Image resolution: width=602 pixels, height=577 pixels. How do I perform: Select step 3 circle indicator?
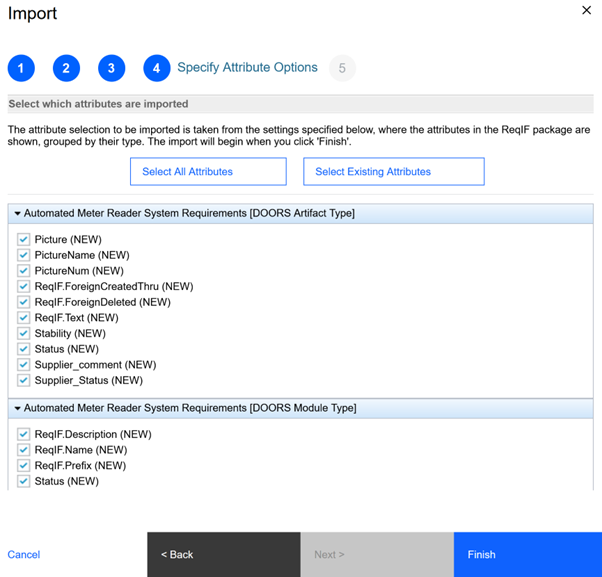(111, 68)
